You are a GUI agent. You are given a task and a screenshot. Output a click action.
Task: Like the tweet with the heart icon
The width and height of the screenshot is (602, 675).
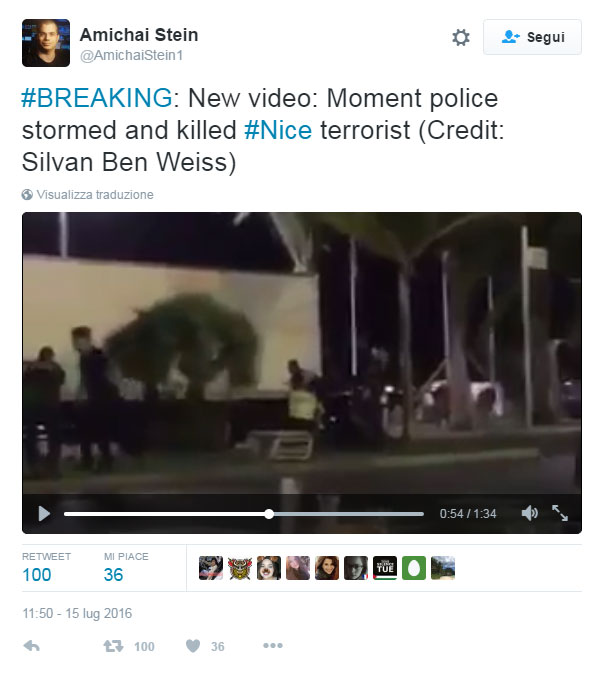193,646
